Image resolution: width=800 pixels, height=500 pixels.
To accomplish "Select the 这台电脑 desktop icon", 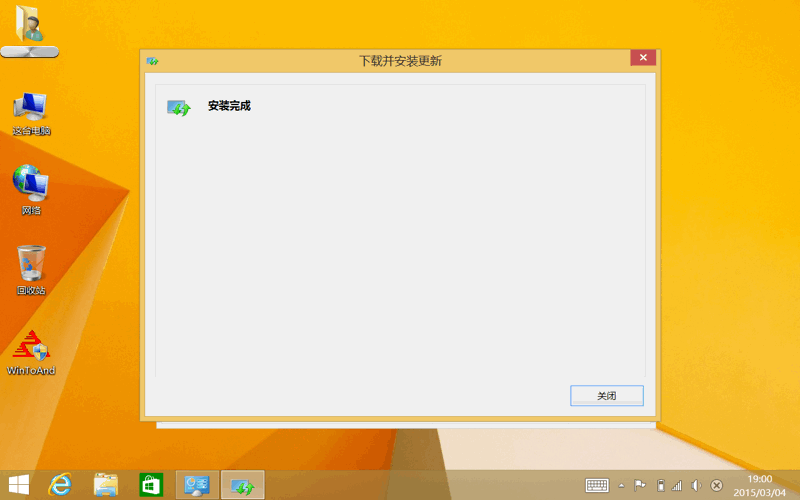I will click(x=30, y=112).
